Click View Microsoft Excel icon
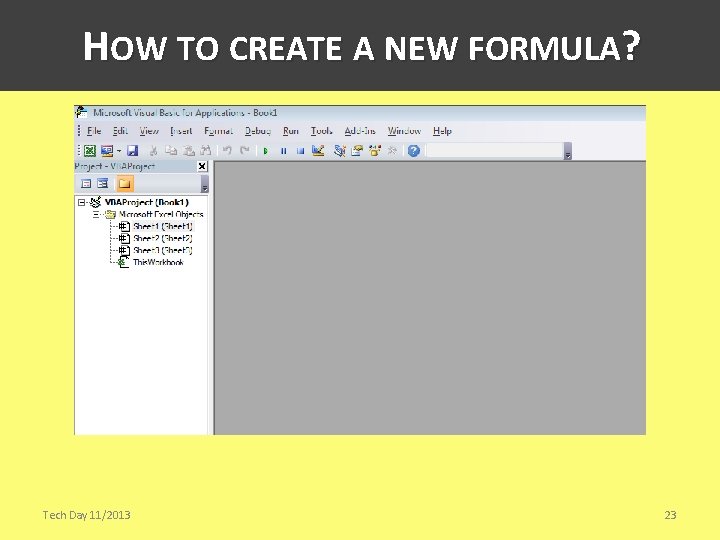The width and height of the screenshot is (720, 540). (x=90, y=151)
